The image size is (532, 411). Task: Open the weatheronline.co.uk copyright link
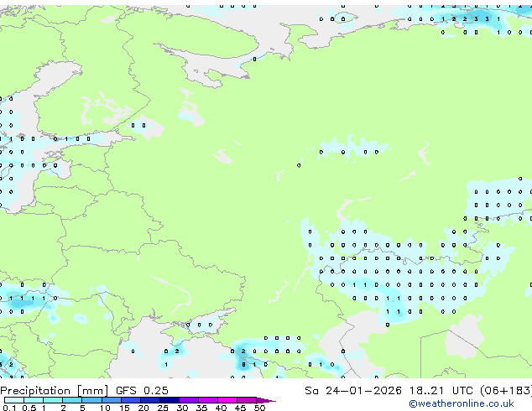(x=462, y=403)
